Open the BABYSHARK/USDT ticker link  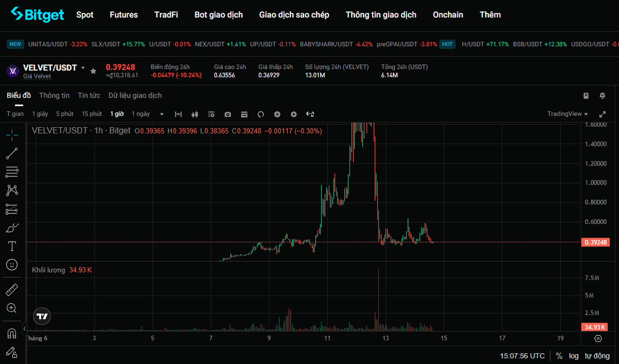coord(336,44)
